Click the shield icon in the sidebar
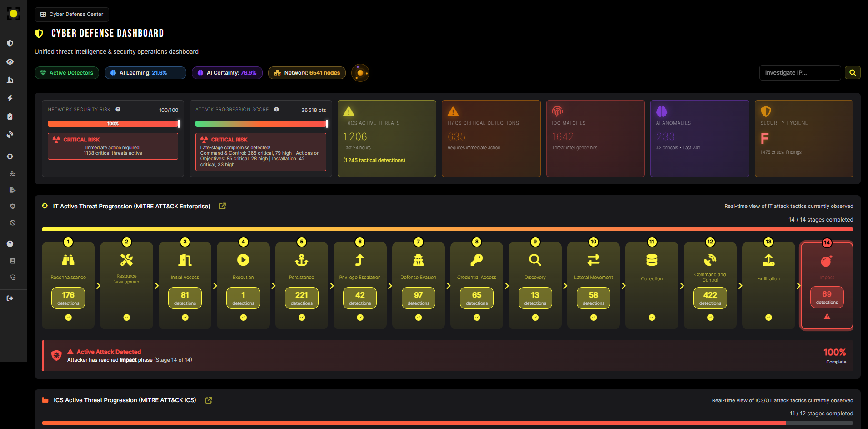The height and width of the screenshot is (429, 868). [x=10, y=44]
